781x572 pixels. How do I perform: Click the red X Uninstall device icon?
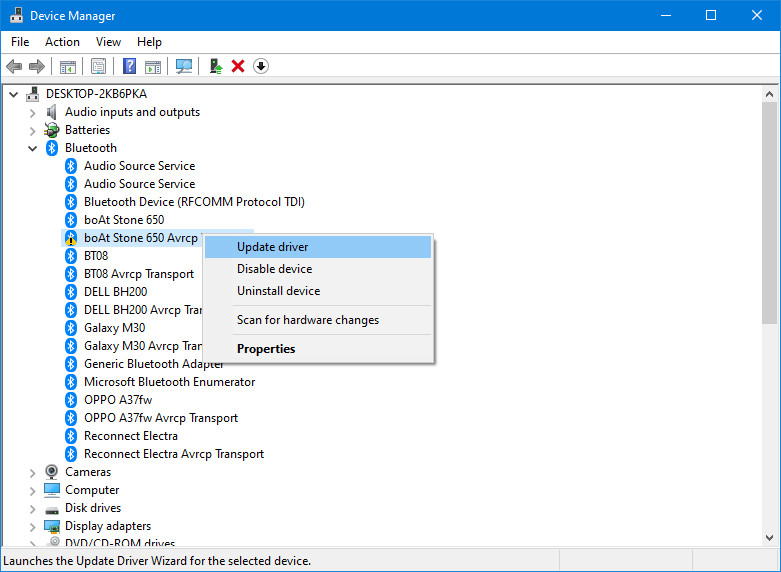(x=238, y=66)
